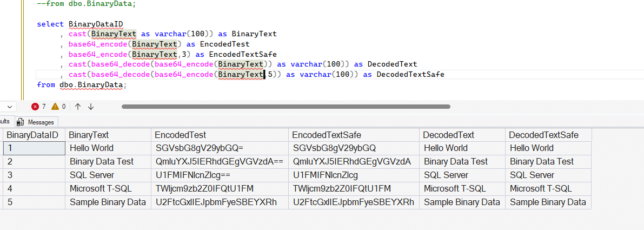This screenshot has width=644, height=230.
Task: Click 'Hello World' in DecodedTextSafe column
Action: coord(548,148)
